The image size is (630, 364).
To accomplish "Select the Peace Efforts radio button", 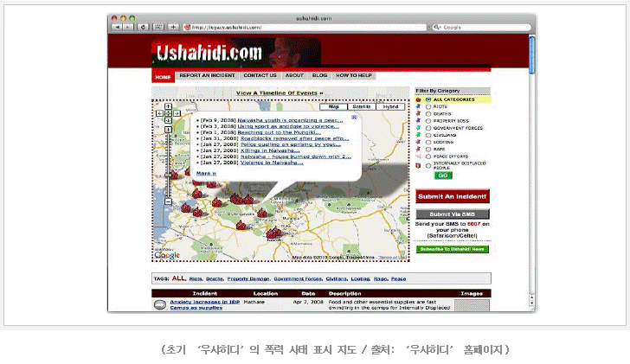I will click(x=428, y=156).
